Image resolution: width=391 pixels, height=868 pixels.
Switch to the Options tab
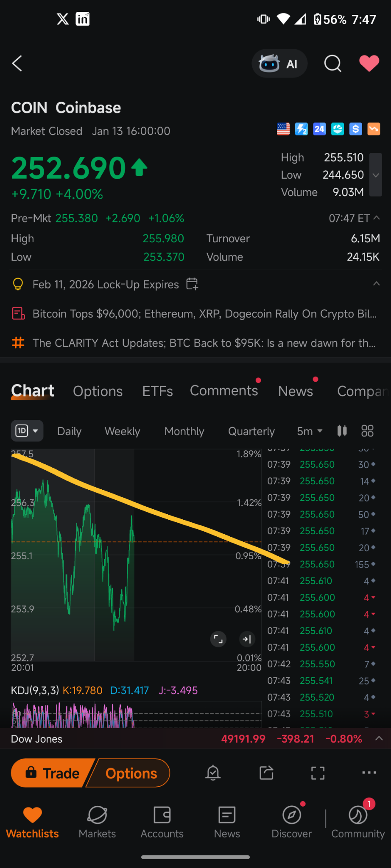(x=98, y=391)
